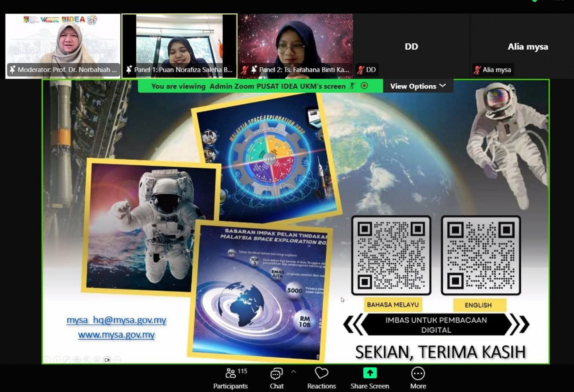Expand the Chat options caret
This screenshot has width=574, height=392.
coord(293,371)
